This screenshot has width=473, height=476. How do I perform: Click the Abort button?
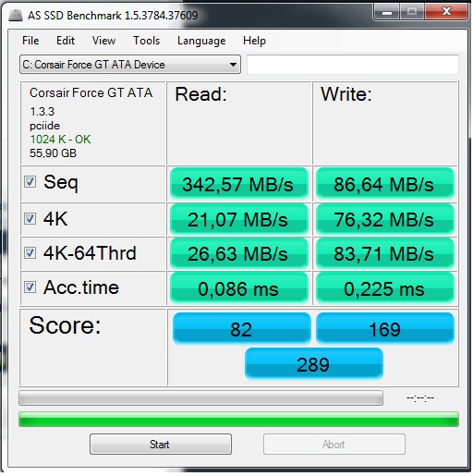pos(334,445)
